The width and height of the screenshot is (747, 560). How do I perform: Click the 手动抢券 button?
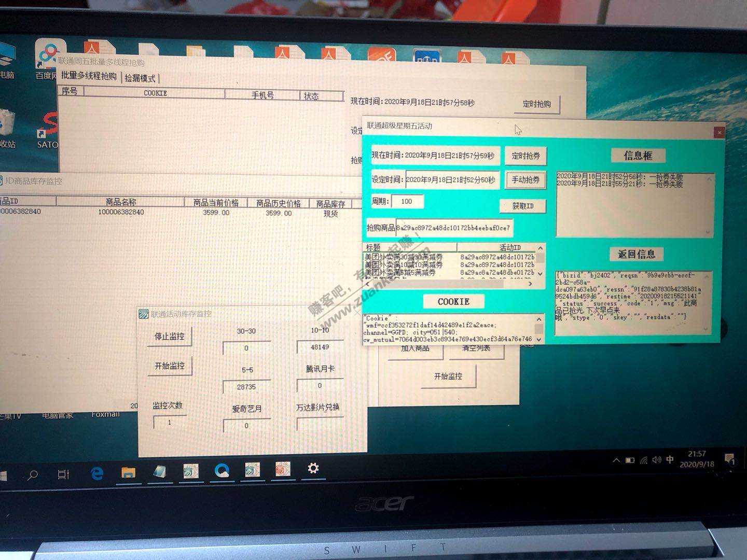click(x=525, y=180)
